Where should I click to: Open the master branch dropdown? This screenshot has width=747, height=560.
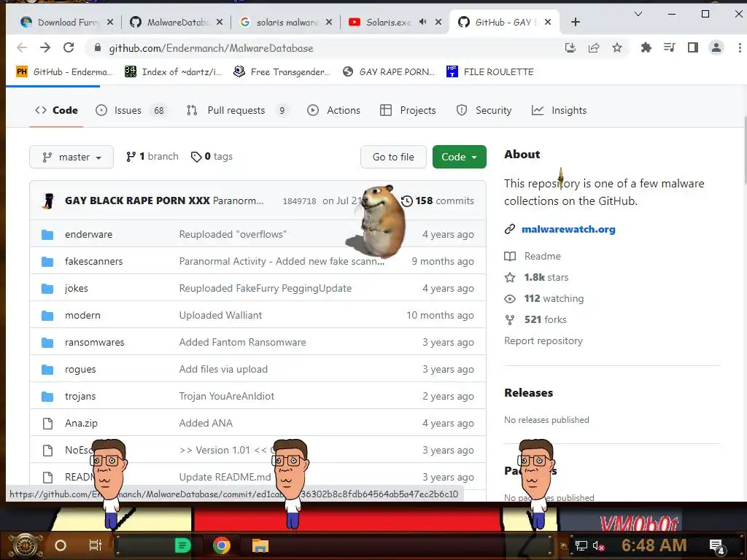click(71, 157)
